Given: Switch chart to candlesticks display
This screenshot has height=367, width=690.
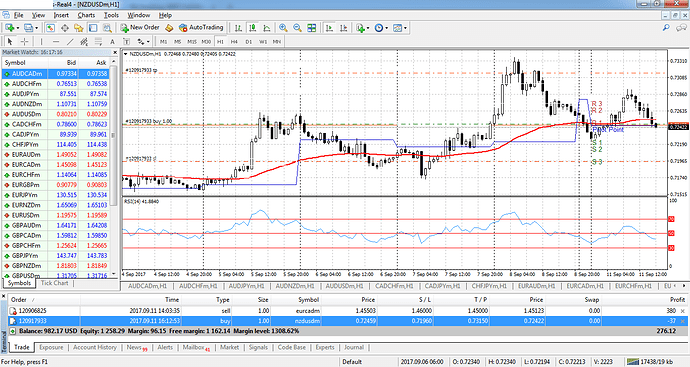Looking at the screenshot, I should click(x=253, y=28).
